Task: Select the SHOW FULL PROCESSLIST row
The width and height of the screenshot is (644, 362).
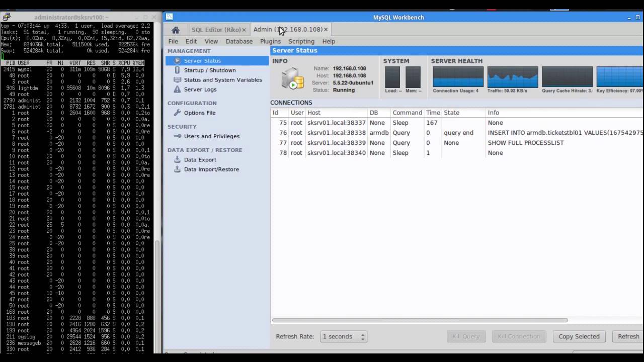Action: coord(457,143)
